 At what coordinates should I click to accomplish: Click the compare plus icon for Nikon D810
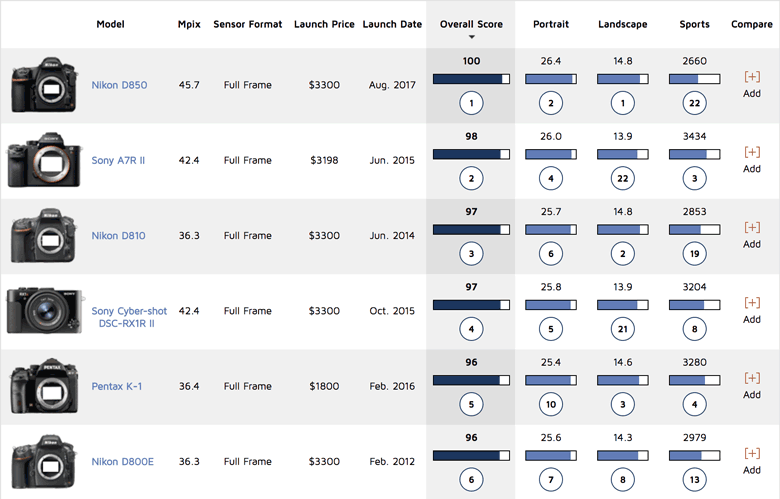(752, 227)
